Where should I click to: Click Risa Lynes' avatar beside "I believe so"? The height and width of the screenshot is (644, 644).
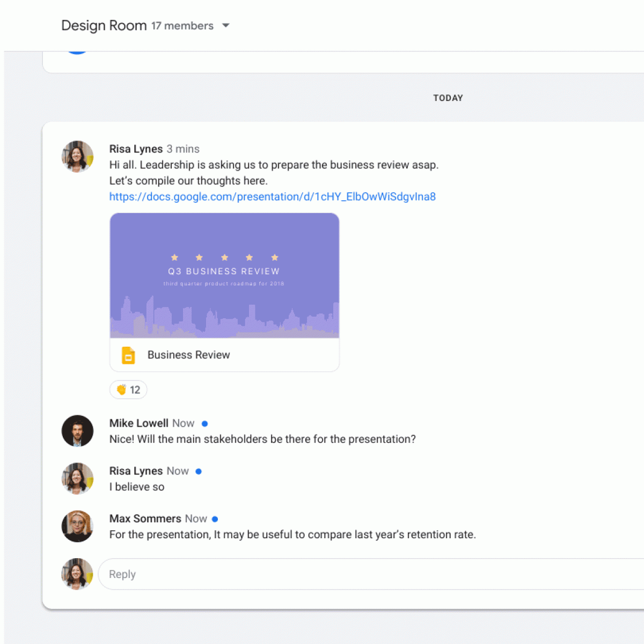pyautogui.click(x=77, y=478)
